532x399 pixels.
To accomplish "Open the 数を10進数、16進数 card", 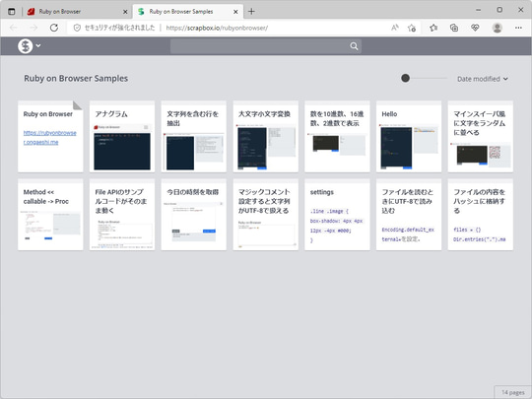I will 337,136.
